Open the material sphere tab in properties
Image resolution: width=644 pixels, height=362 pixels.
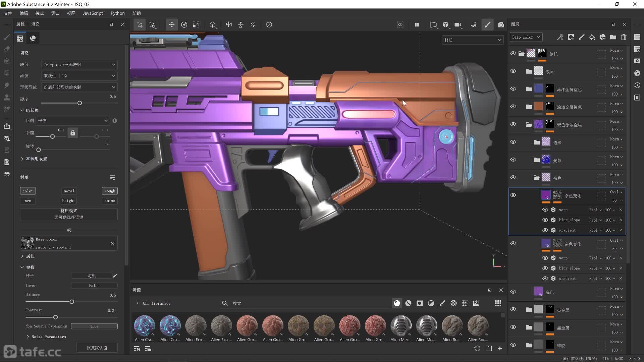(33, 38)
